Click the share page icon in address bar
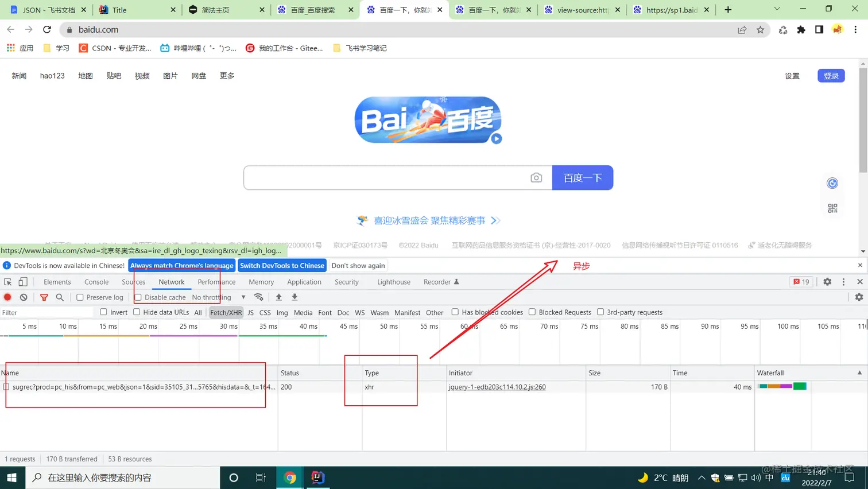The image size is (868, 489). click(742, 29)
